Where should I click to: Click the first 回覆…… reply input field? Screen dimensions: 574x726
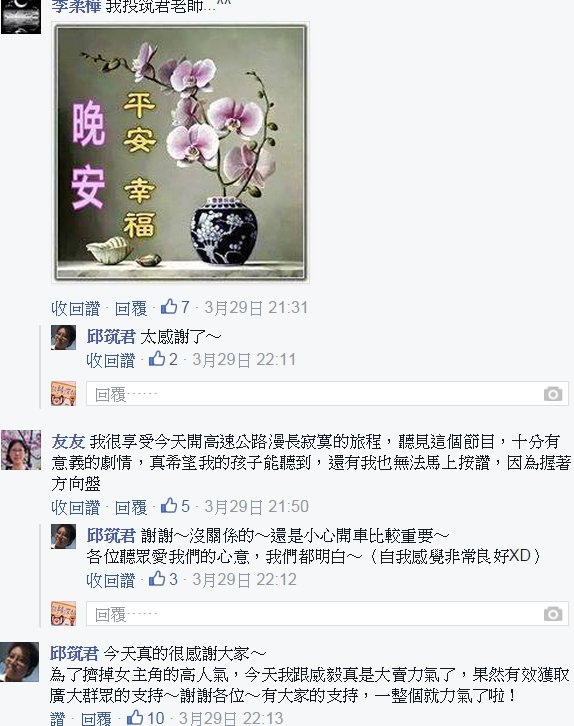(327, 394)
